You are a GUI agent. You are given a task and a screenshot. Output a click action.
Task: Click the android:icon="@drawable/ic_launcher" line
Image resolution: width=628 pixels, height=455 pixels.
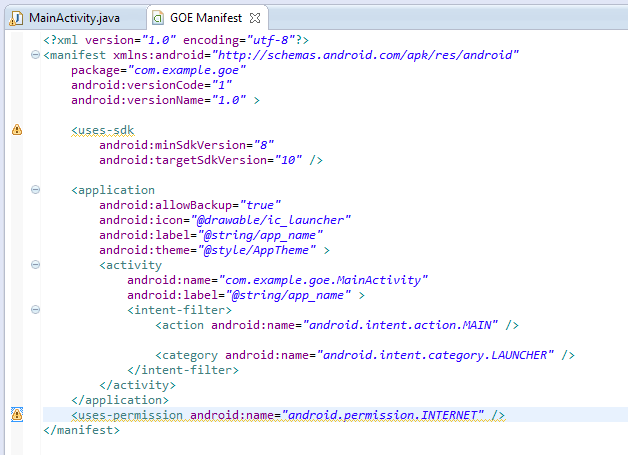click(x=225, y=220)
